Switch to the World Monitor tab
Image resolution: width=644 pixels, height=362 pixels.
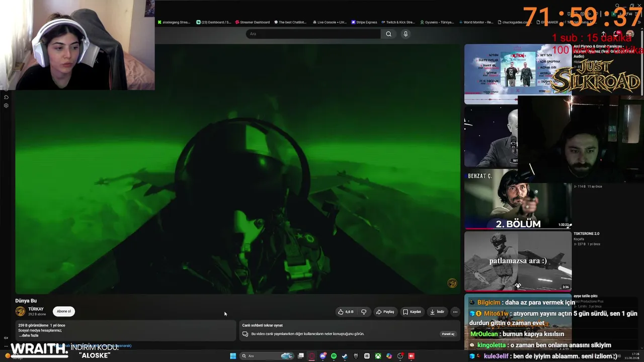tap(475, 22)
